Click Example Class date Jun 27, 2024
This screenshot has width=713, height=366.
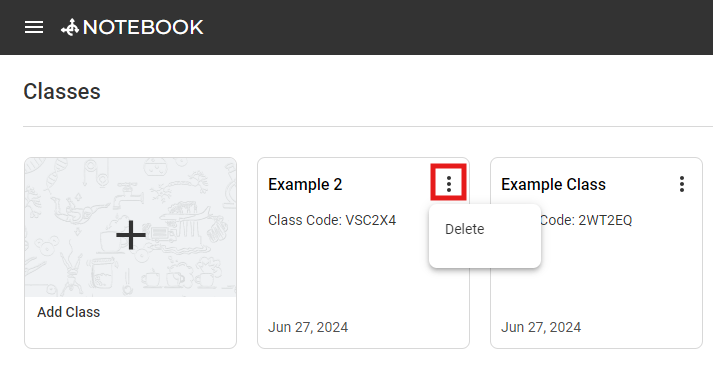click(x=541, y=327)
